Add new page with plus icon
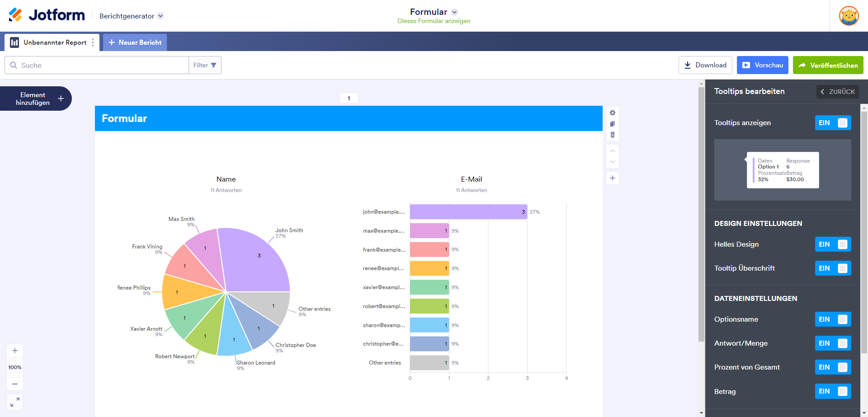868x417 pixels. pos(613,178)
